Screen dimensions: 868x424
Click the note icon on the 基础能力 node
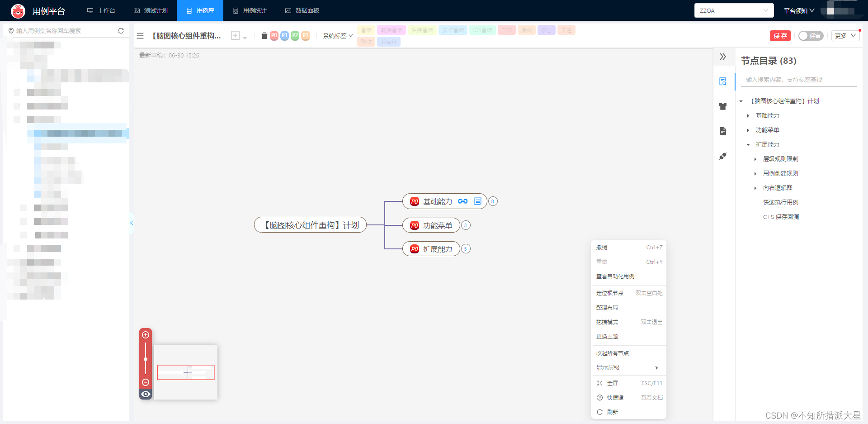pos(478,201)
